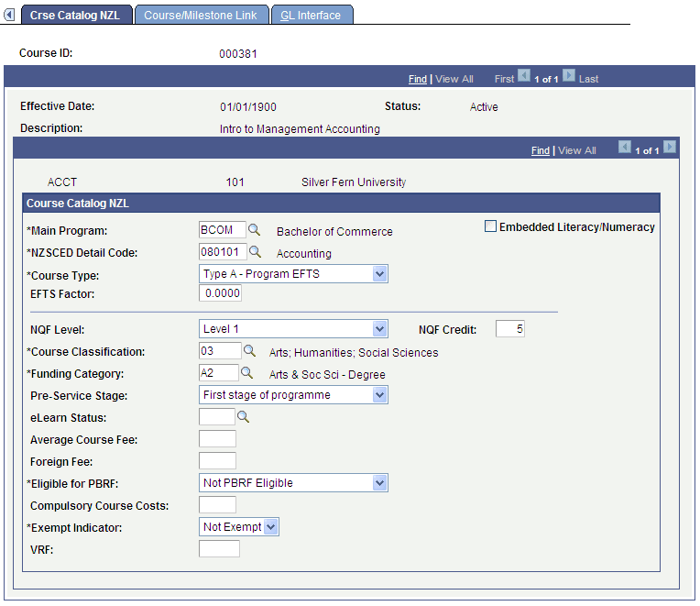Click the Foreign Fee field
Screen dimensions: 700x606
[x=217, y=461]
